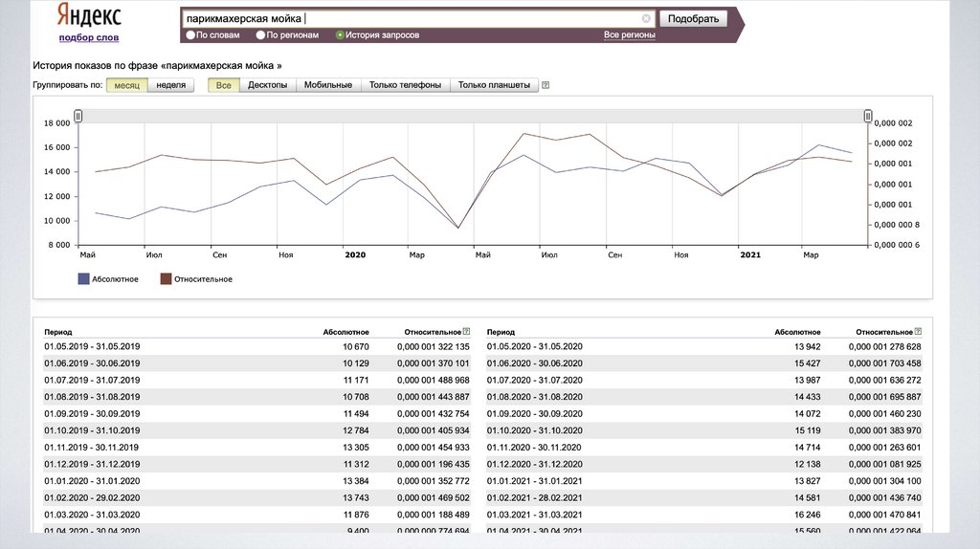Click inside the search query input field

click(412, 18)
